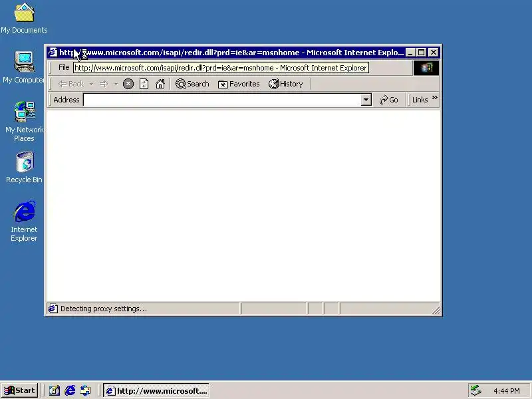The width and height of the screenshot is (532, 399).
Task: Click the Internet Explorer title bar icon
Action: tap(53, 53)
